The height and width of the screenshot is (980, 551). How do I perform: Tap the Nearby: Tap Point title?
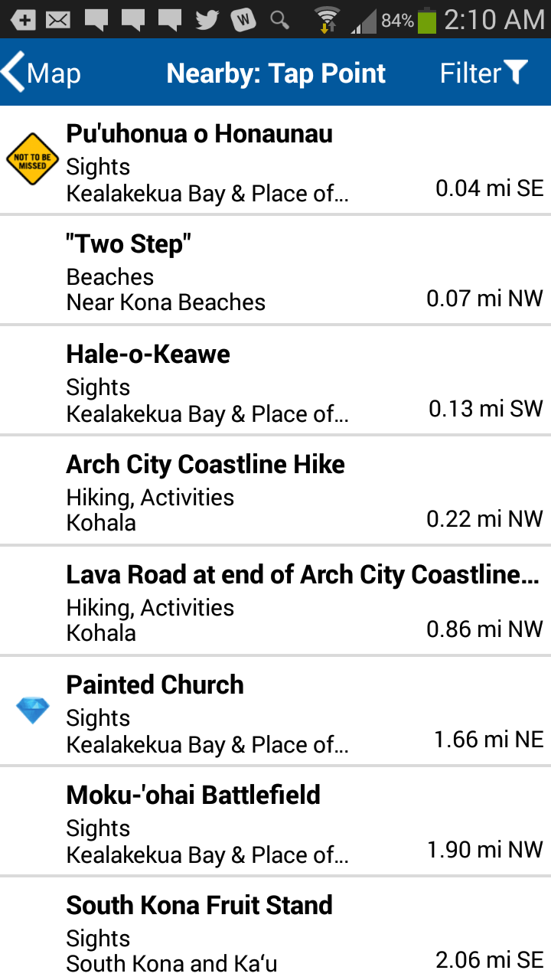point(276,73)
